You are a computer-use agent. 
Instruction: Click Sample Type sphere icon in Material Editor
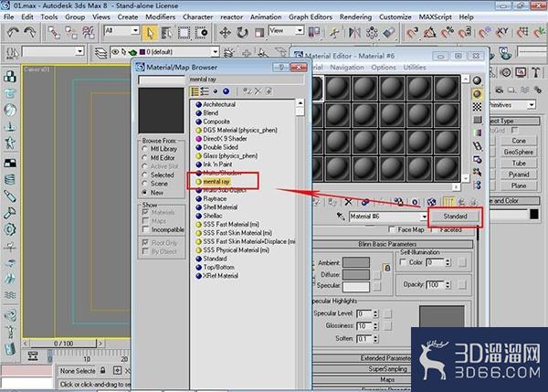[477, 80]
